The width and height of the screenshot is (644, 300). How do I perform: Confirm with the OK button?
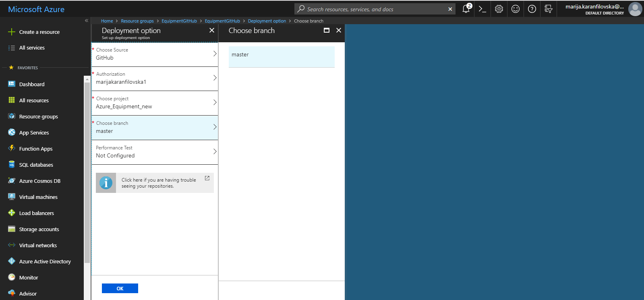tap(120, 288)
